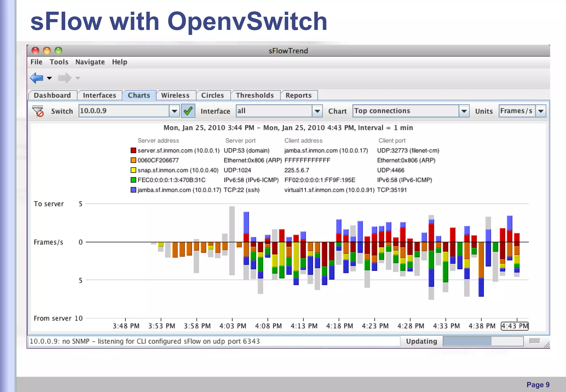Click the clear filter funnel icon
The image size is (566, 392).
click(38, 111)
